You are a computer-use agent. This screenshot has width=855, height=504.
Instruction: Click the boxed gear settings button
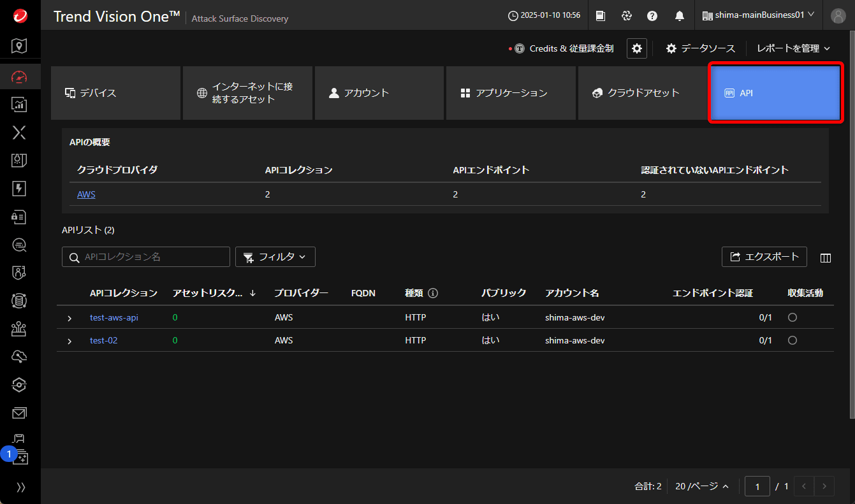[637, 48]
